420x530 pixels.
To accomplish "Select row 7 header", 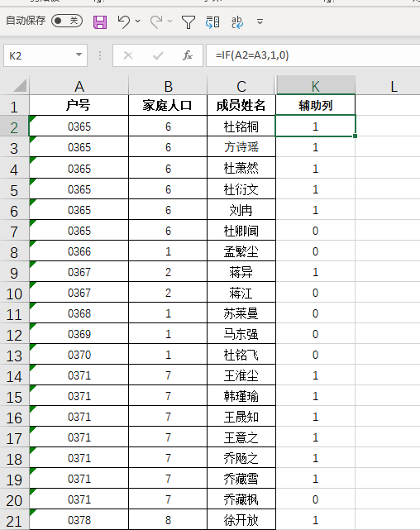I will pyautogui.click(x=14, y=232).
